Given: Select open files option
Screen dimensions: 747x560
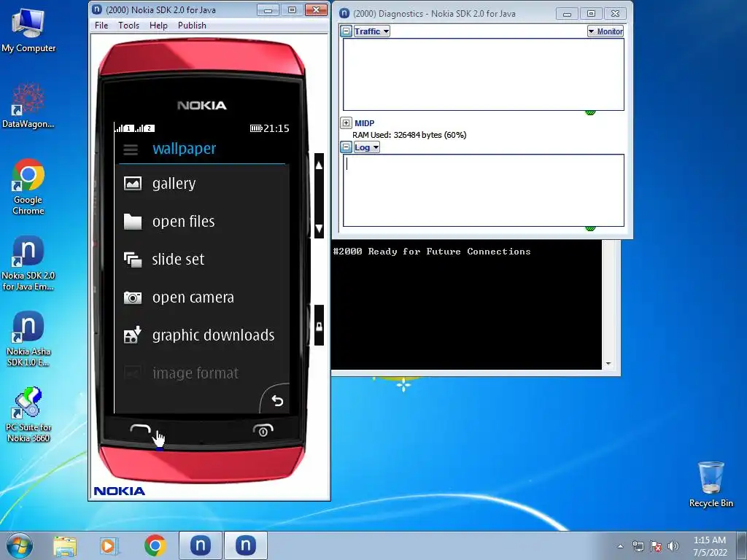Looking at the screenshot, I should point(201,222).
